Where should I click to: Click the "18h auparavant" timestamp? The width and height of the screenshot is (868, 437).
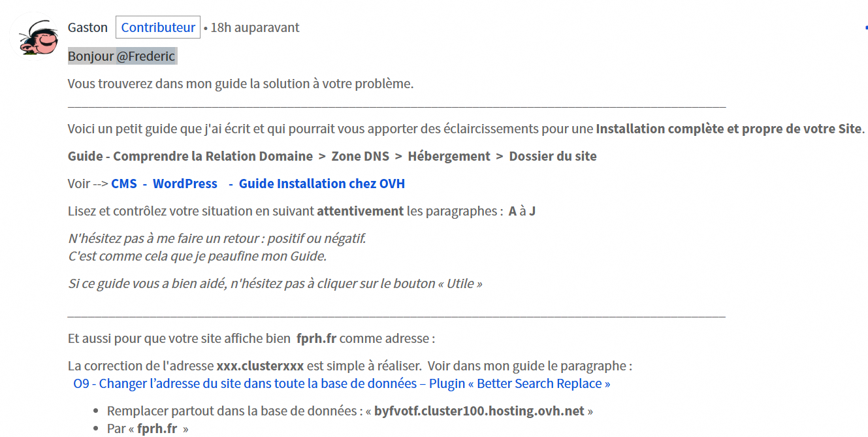(x=255, y=27)
